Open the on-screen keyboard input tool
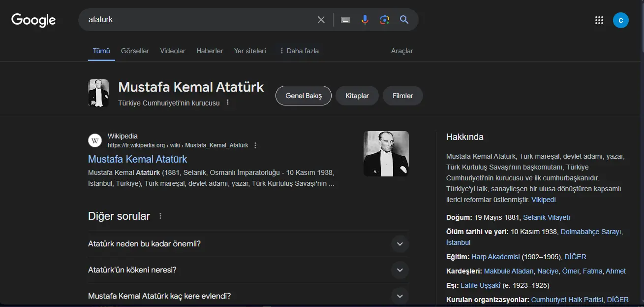The image size is (644, 307). pos(345,20)
